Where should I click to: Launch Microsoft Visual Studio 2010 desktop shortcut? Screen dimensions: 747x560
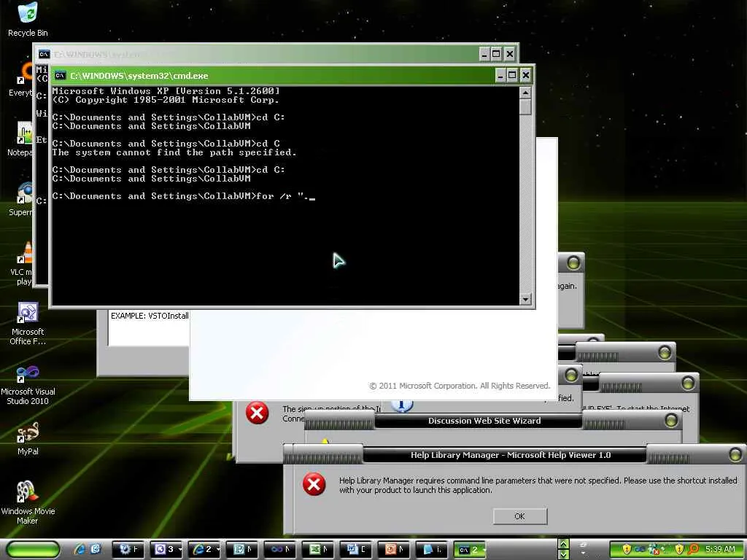tap(28, 384)
